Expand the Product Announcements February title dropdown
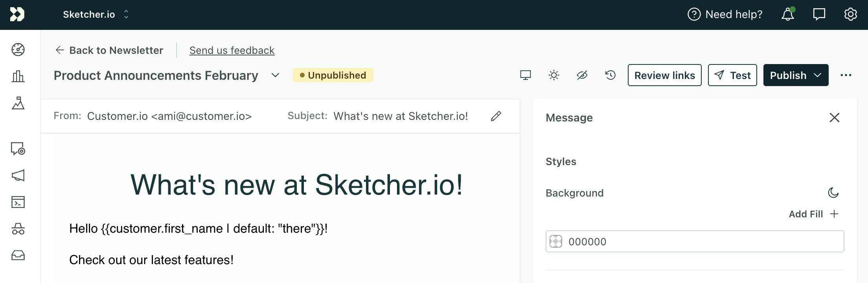Viewport: 868px width, 283px height. point(276,75)
